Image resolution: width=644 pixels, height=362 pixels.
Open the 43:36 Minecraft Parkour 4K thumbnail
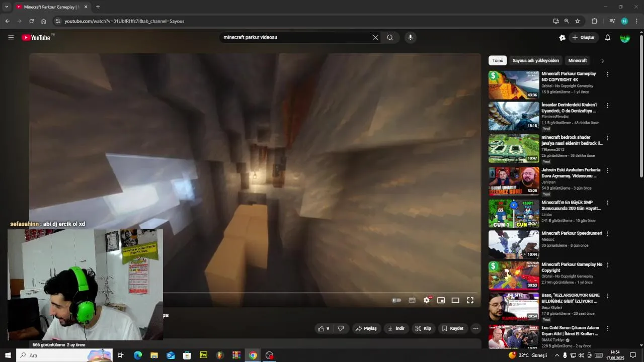point(514,85)
